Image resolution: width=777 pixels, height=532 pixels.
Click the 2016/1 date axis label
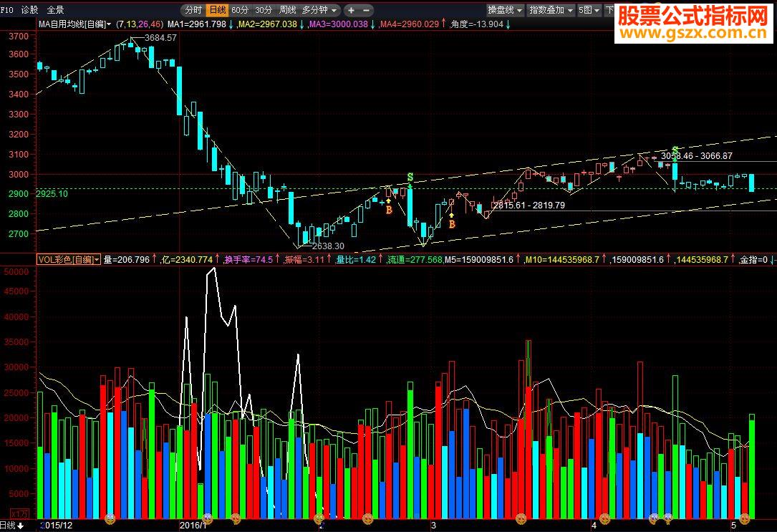click(193, 525)
